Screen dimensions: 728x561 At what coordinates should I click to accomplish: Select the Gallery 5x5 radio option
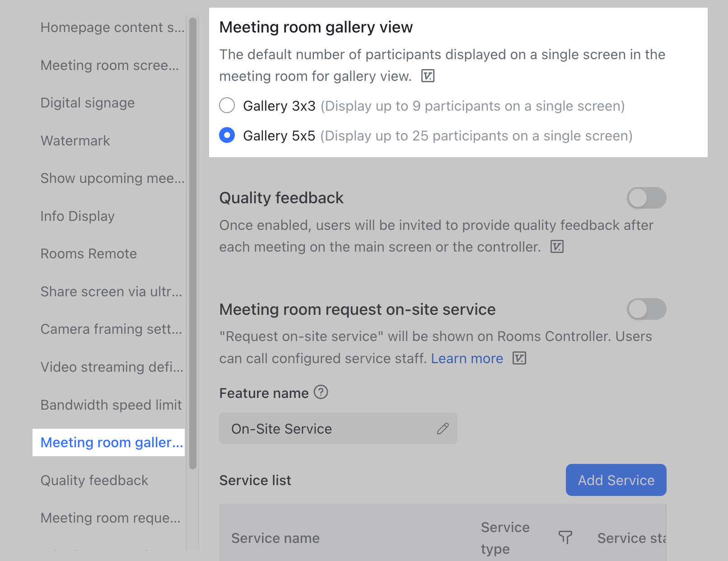click(x=227, y=136)
